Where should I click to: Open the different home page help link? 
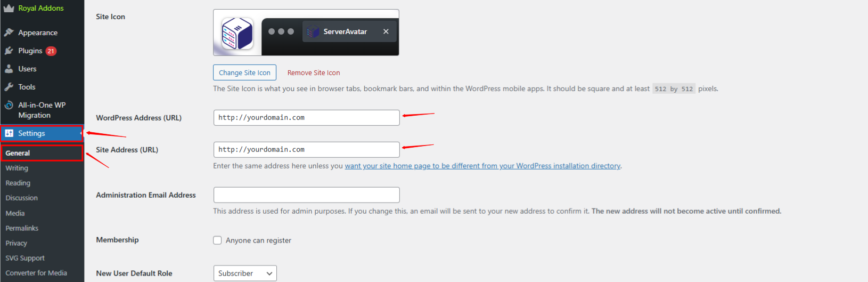pos(482,166)
